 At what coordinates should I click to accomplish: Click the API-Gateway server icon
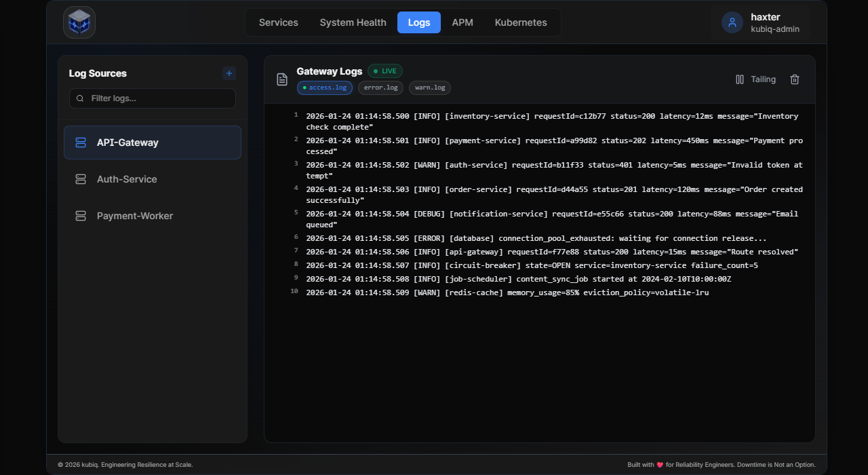point(81,142)
